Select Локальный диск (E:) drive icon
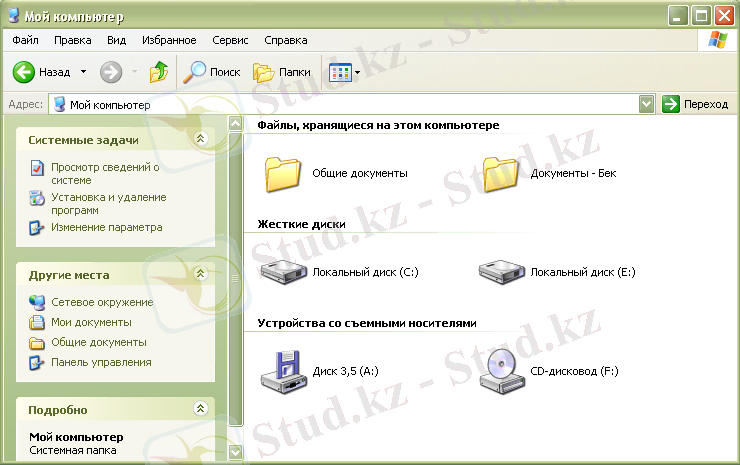This screenshot has height=465, width=740. 502,272
